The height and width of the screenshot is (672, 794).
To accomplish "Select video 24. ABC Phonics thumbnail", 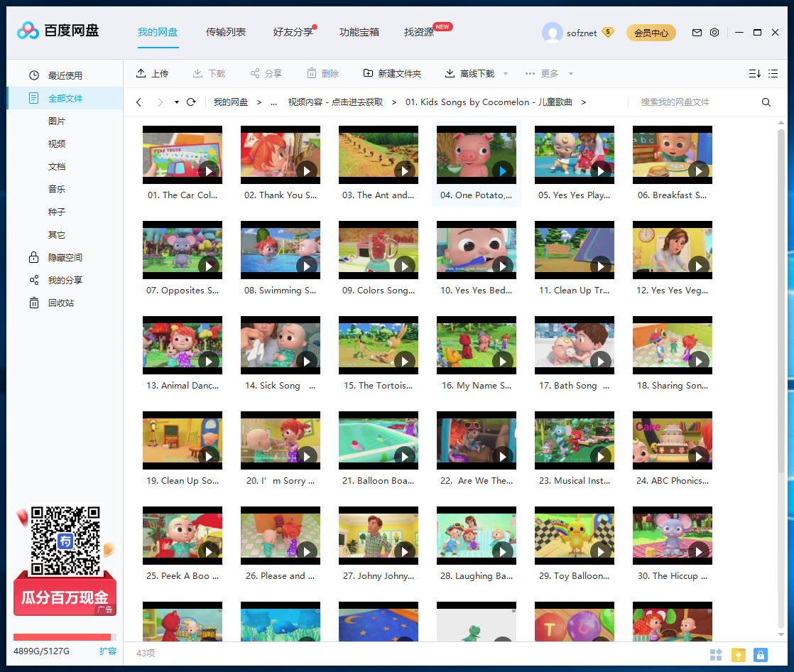I will pyautogui.click(x=673, y=440).
